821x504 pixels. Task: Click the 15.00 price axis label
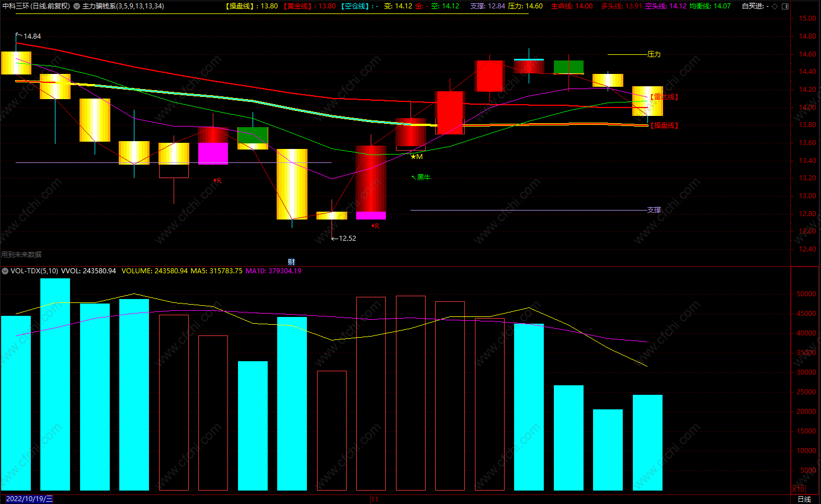[x=808, y=18]
